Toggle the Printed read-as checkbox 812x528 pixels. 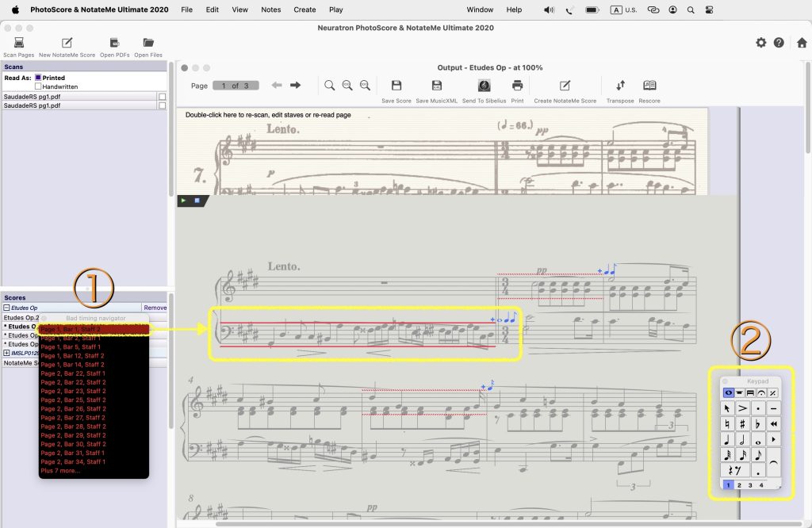37,78
